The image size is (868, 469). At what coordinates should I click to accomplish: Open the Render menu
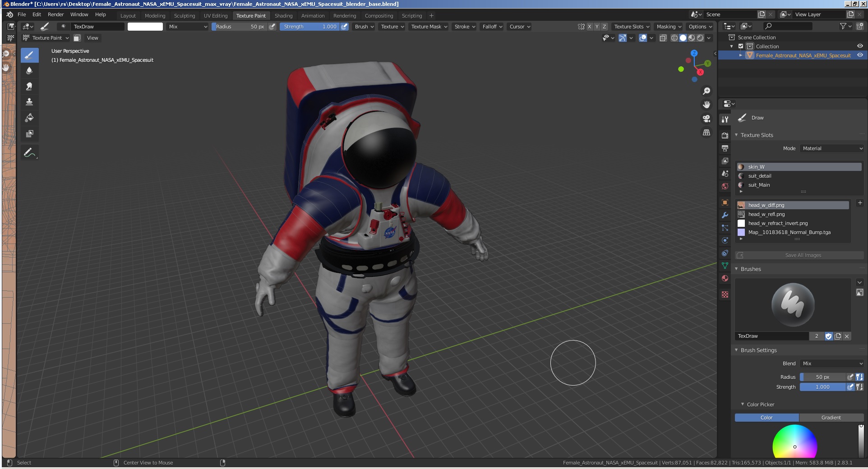click(55, 14)
